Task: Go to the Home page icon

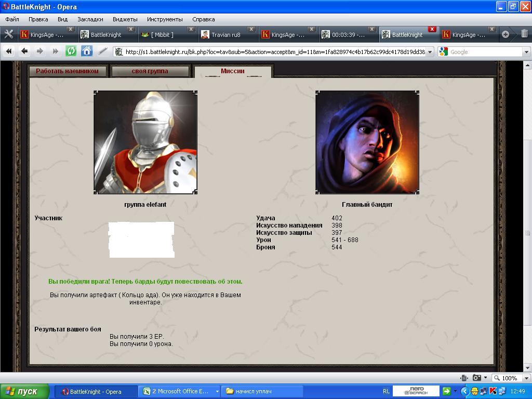Action: 87,51
